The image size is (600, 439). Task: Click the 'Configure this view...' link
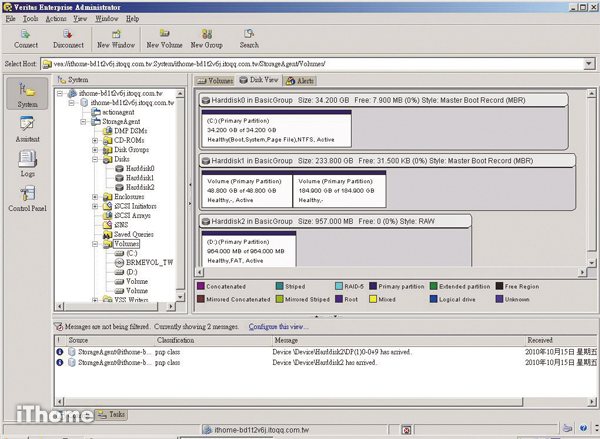pos(278,327)
